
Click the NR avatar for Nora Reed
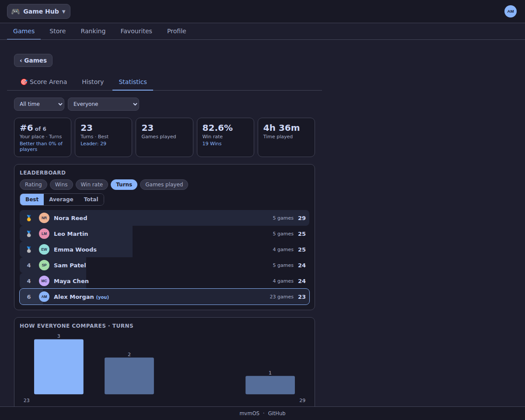click(x=44, y=218)
